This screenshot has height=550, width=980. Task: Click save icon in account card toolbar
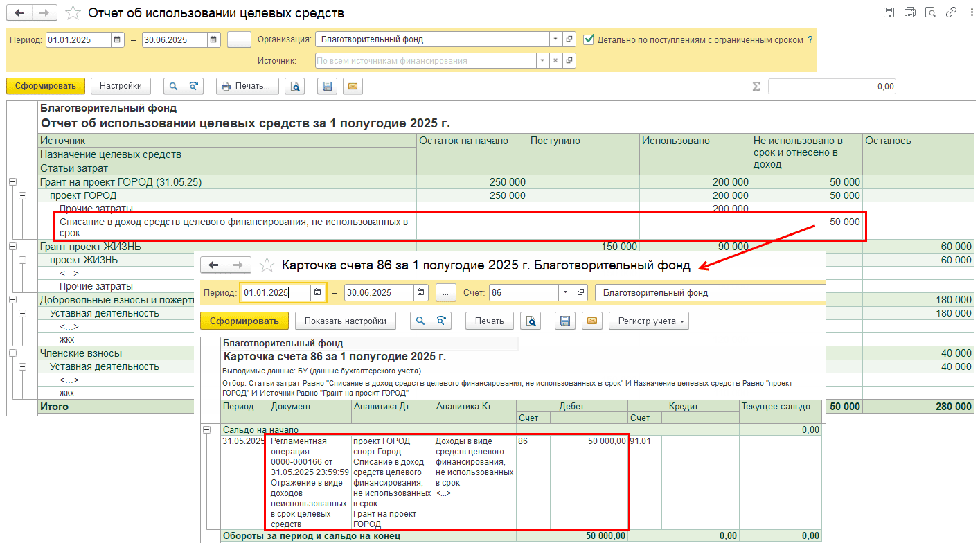(565, 321)
